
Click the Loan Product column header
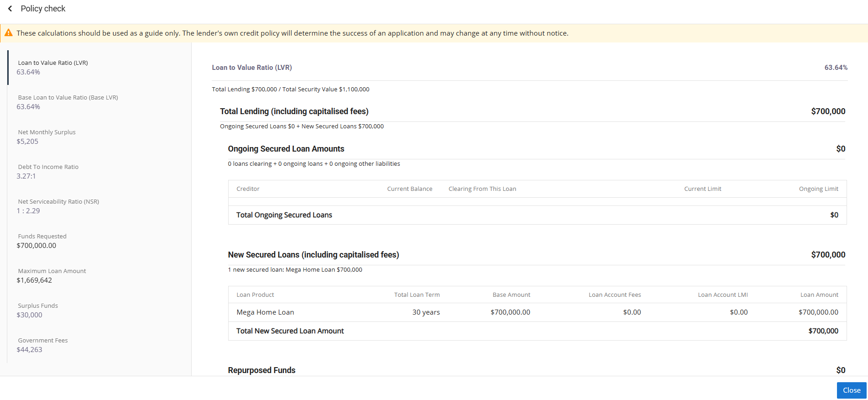click(255, 295)
